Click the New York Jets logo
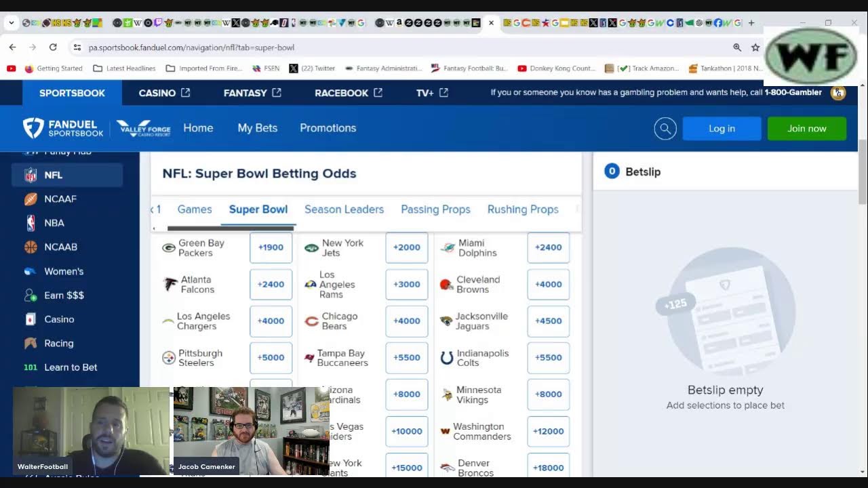Viewport: 868px width, 488px height. 311,248
